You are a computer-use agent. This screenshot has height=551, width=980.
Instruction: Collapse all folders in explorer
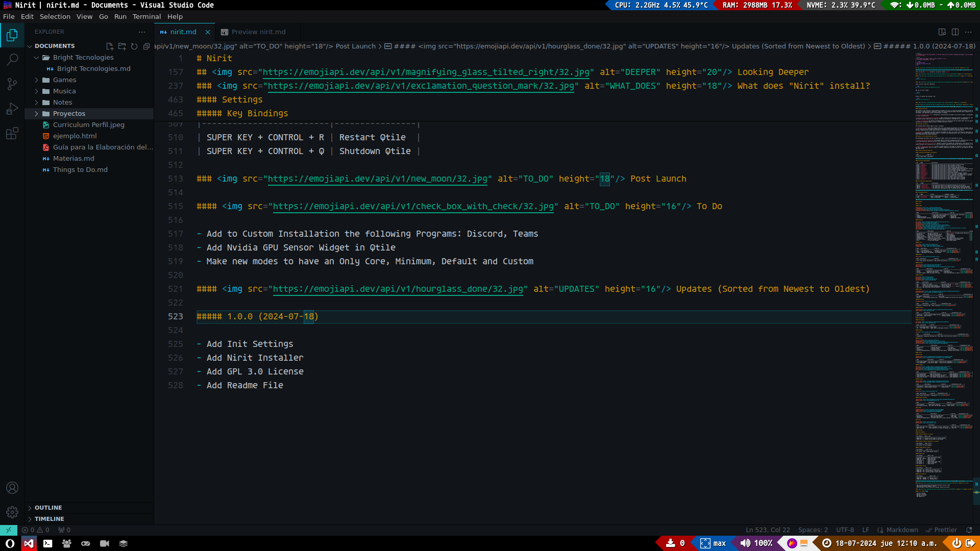pos(146,46)
